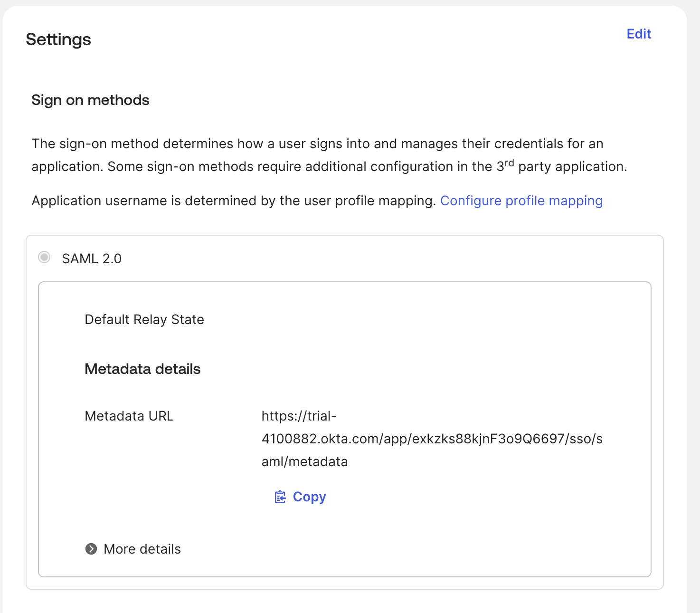Select the SAML 2.0 radio button
Screen dimensions: 700x613
pyautogui.click(x=44, y=258)
